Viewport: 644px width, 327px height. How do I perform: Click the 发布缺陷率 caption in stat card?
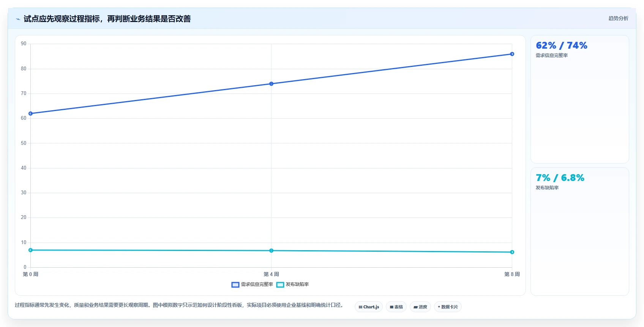547,188
